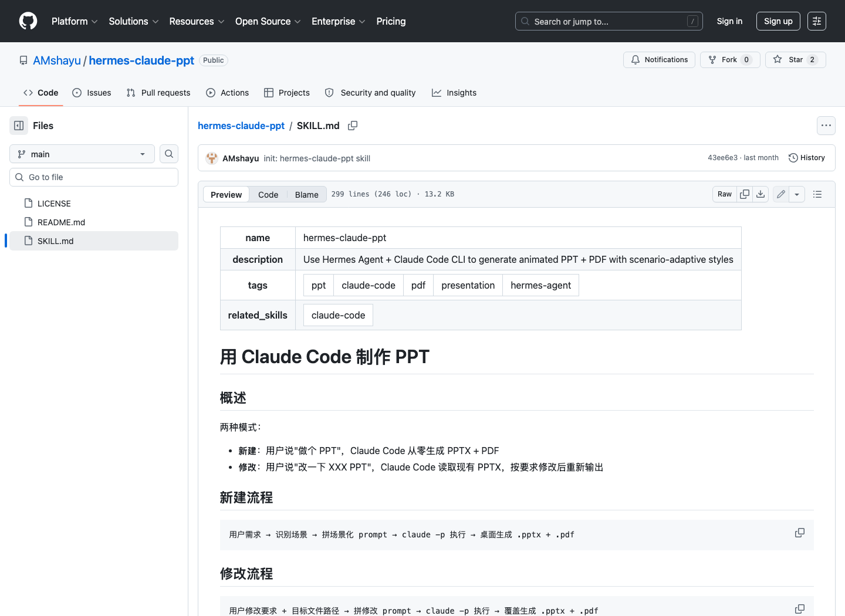Copy the 新建流程 code block
This screenshot has width=845, height=616.
tap(800, 533)
